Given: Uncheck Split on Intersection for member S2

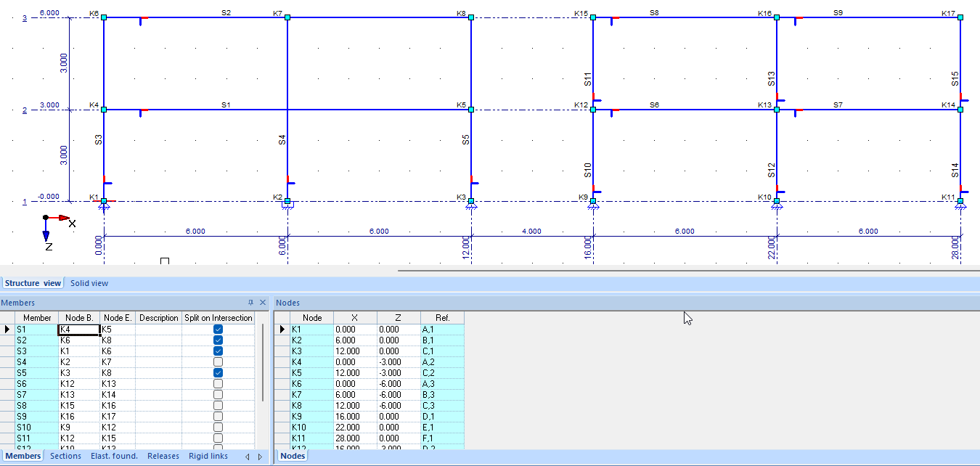Looking at the screenshot, I should point(218,340).
